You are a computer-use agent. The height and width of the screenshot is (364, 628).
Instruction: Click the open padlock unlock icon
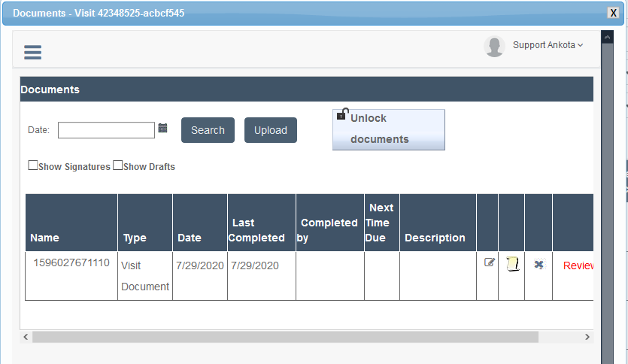point(342,114)
